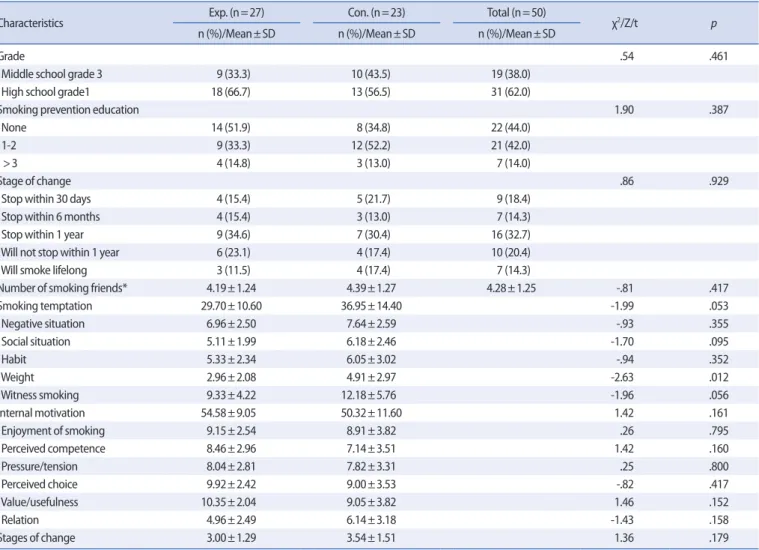This screenshot has width=759, height=550.
Task: Click the 'Stop within 1 year' row label
Action: tap(42, 235)
